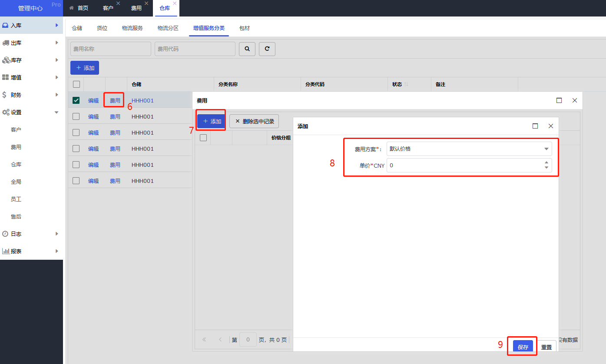Check the fifth HHH001 row checkbox

coord(76,165)
